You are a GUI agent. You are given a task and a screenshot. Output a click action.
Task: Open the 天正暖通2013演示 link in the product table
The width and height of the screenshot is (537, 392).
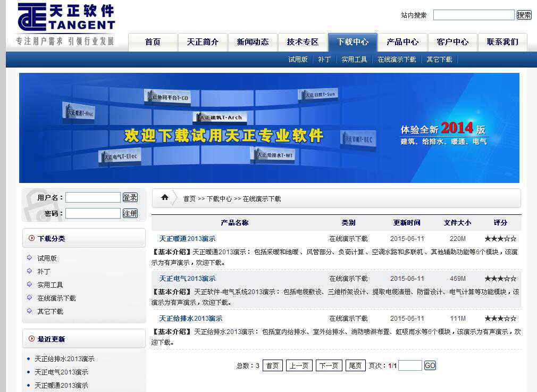coord(187,239)
